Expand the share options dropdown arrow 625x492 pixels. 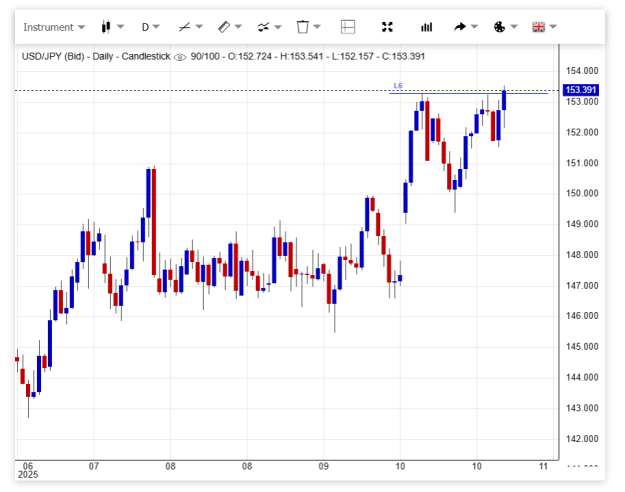474,27
